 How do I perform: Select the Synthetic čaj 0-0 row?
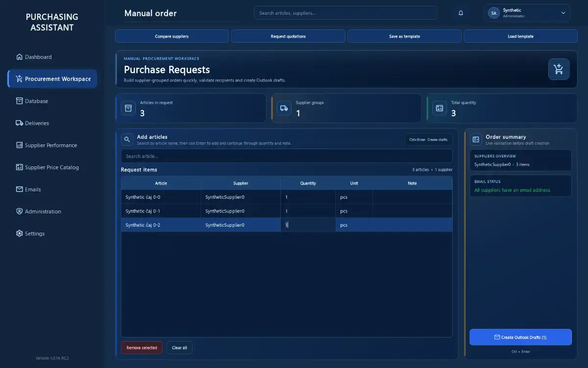287,197
